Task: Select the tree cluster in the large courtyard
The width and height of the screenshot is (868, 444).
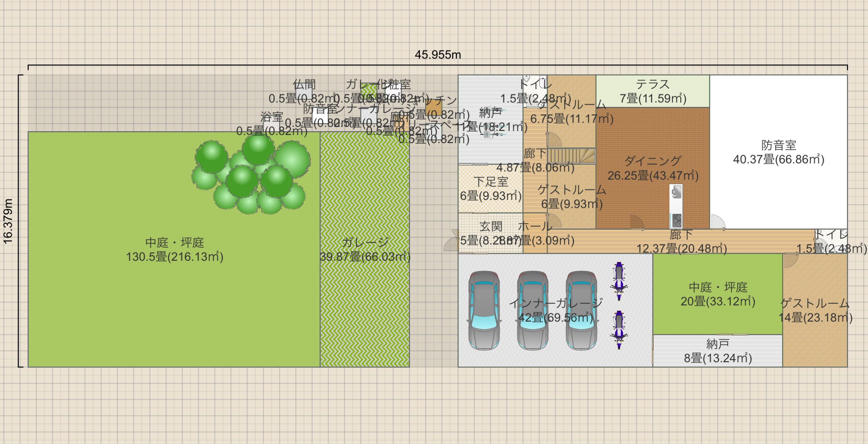Action: click(x=251, y=174)
